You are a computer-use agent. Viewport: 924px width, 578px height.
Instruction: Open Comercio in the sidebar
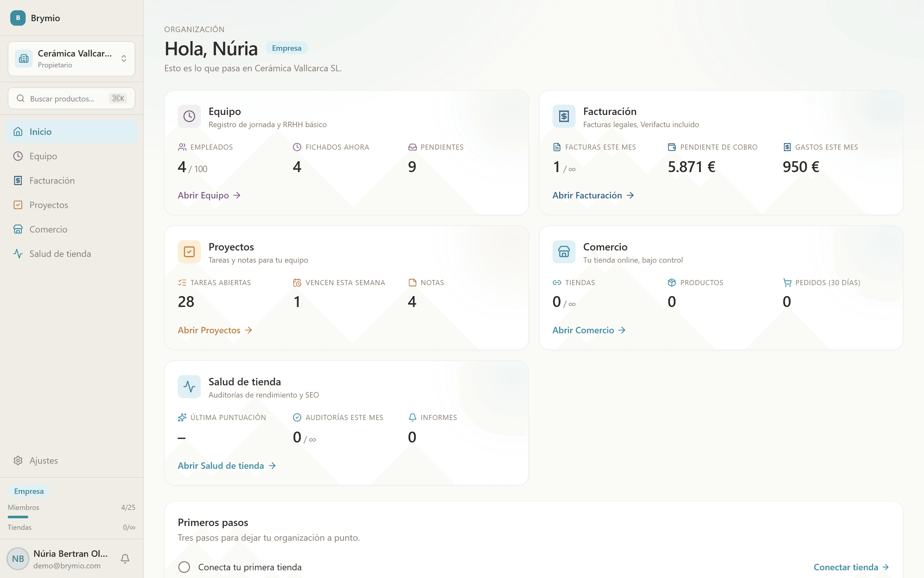click(x=72, y=229)
